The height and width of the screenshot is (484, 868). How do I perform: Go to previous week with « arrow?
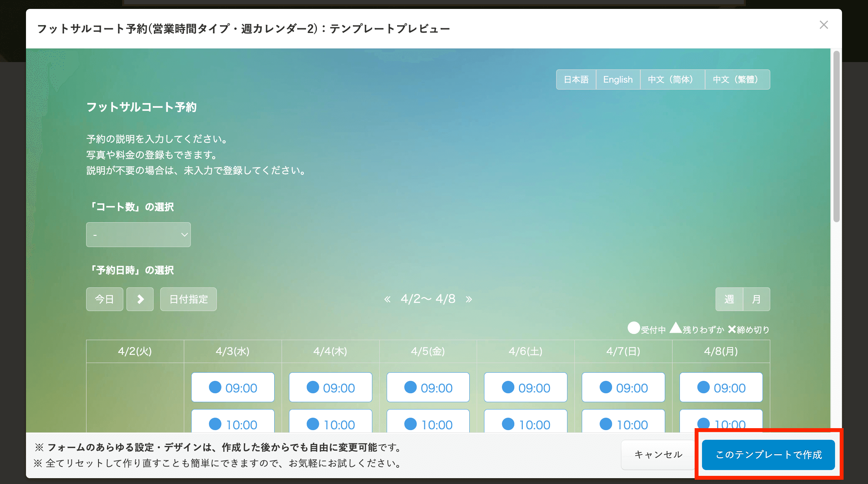pyautogui.click(x=387, y=299)
